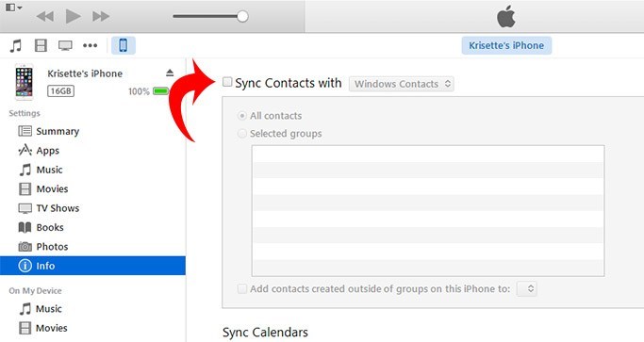The height and width of the screenshot is (342, 644).
Task: Click the contact groups list box
Action: pos(428,211)
